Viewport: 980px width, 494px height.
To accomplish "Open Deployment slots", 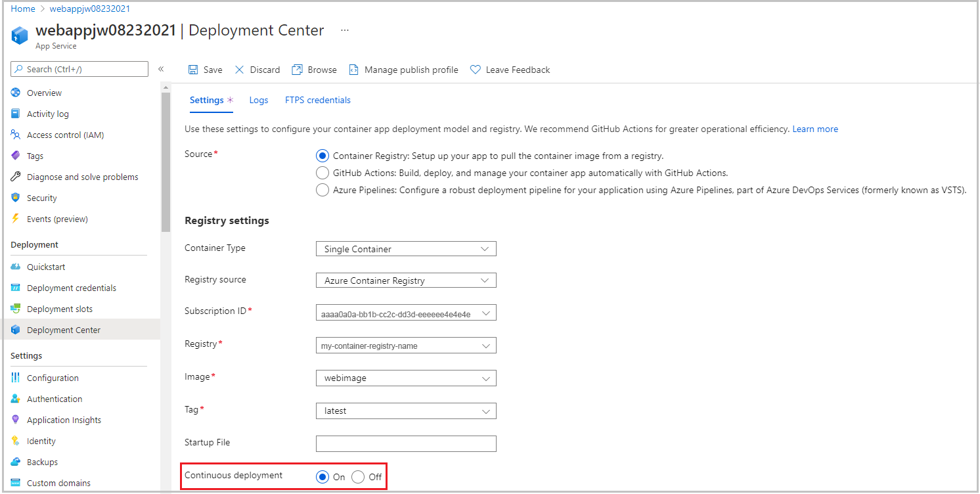I will tap(58, 308).
